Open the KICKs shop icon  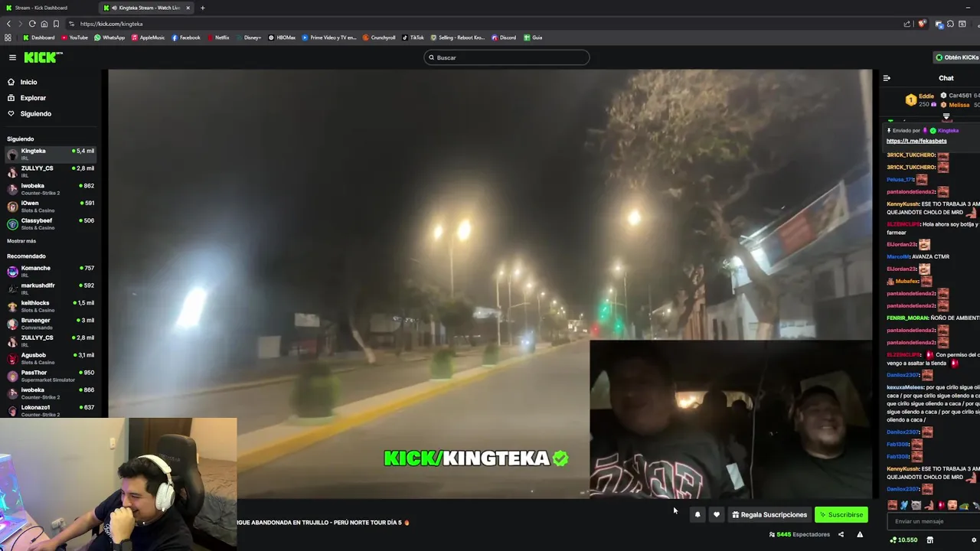[x=930, y=540]
